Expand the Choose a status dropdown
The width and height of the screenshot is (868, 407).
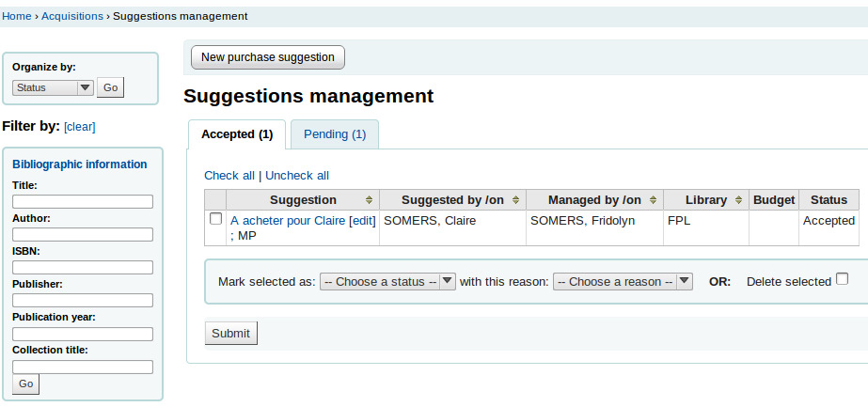point(387,281)
